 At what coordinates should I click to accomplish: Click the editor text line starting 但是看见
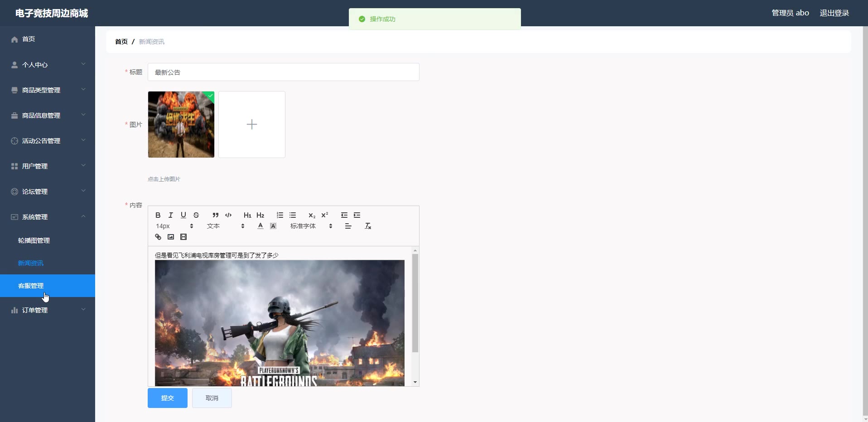pyautogui.click(x=217, y=255)
